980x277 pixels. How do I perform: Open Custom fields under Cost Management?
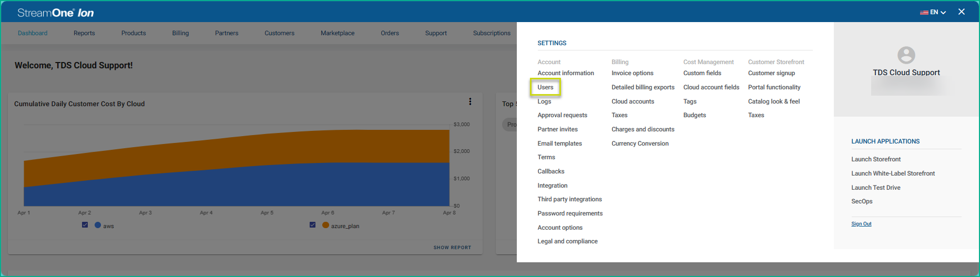[702, 73]
